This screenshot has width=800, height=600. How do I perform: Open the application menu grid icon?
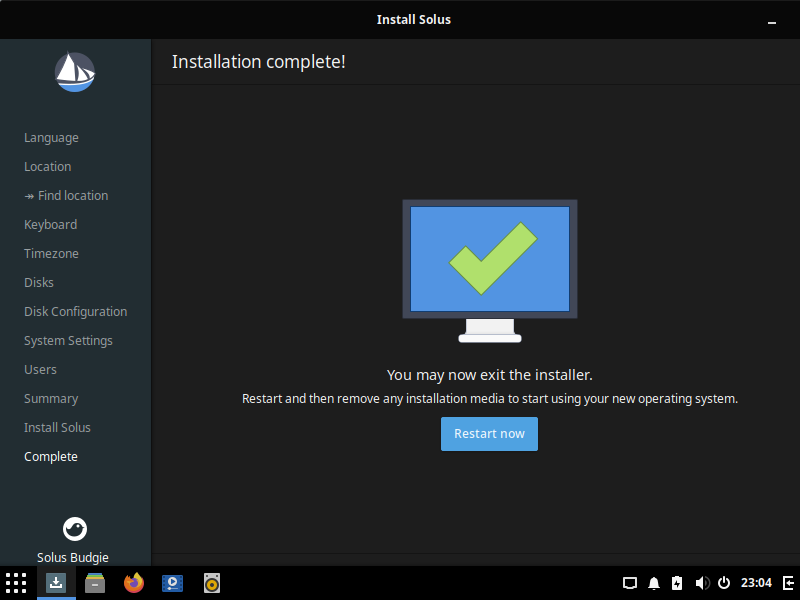point(16,583)
